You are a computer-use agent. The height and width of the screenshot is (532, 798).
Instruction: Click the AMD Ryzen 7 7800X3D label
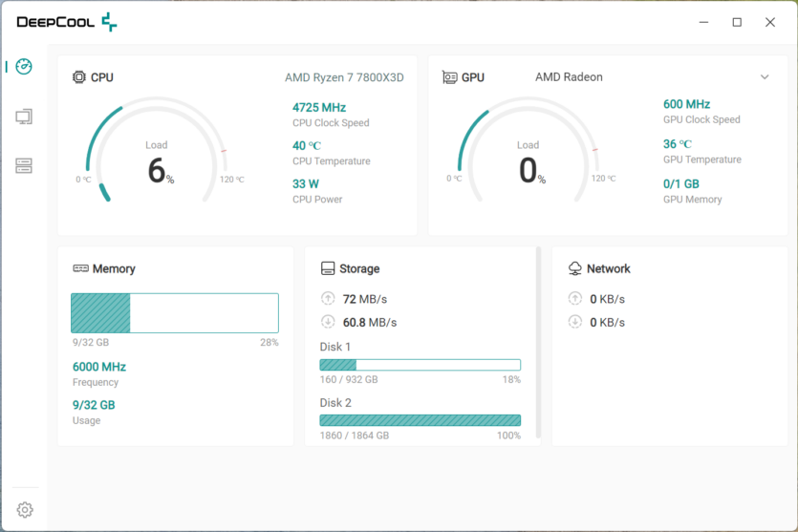point(344,77)
